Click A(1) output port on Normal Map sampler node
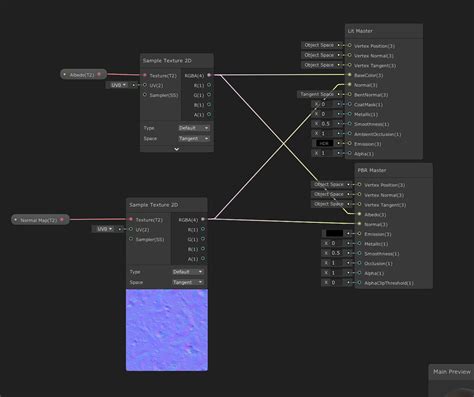Screen dimensions: 474x397 (203, 259)
